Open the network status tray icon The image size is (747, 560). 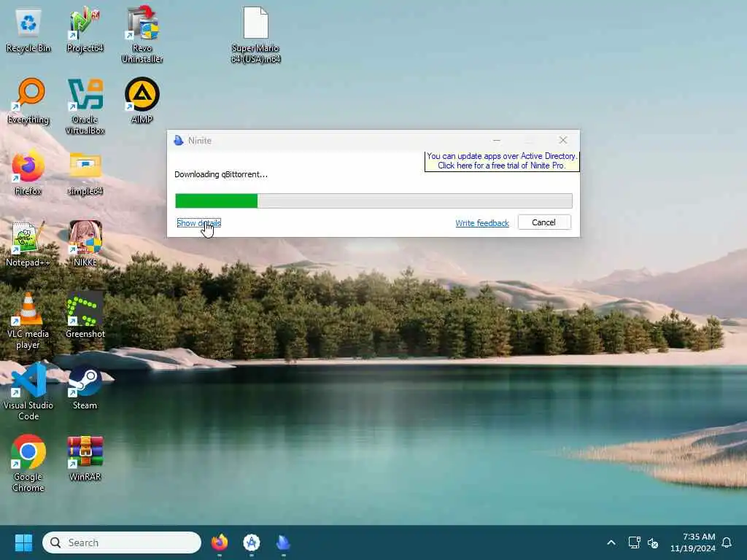(x=634, y=542)
